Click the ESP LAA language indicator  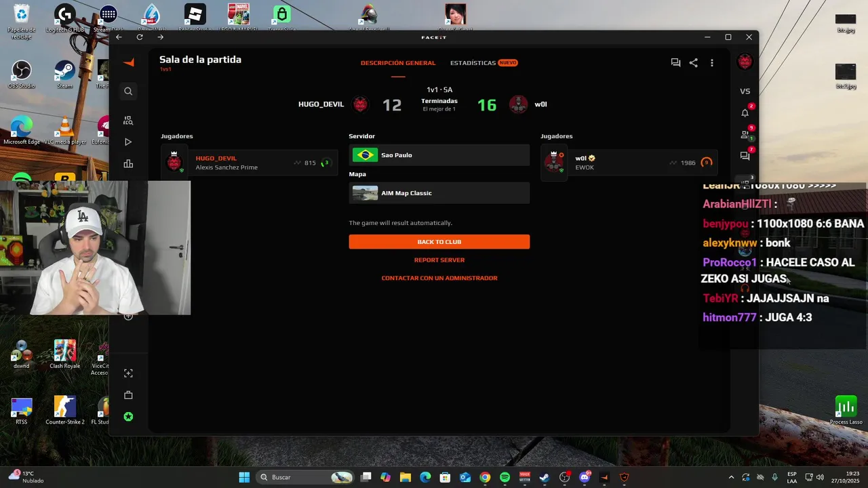[792, 477]
